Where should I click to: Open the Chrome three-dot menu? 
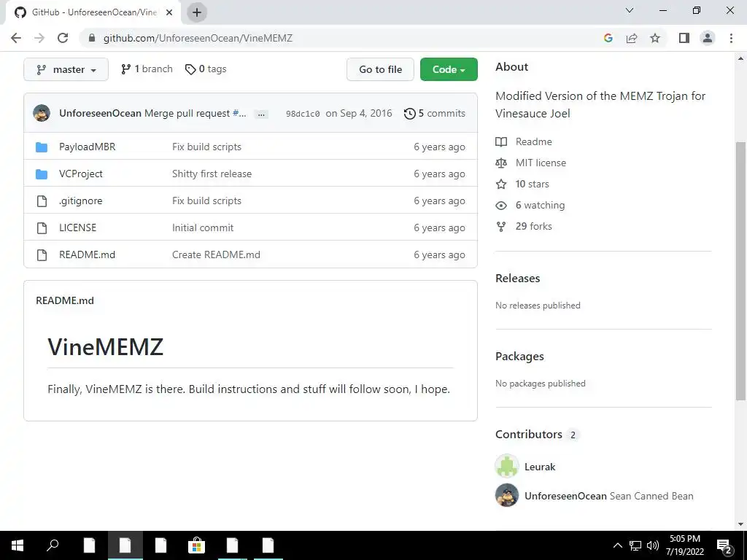click(x=731, y=38)
